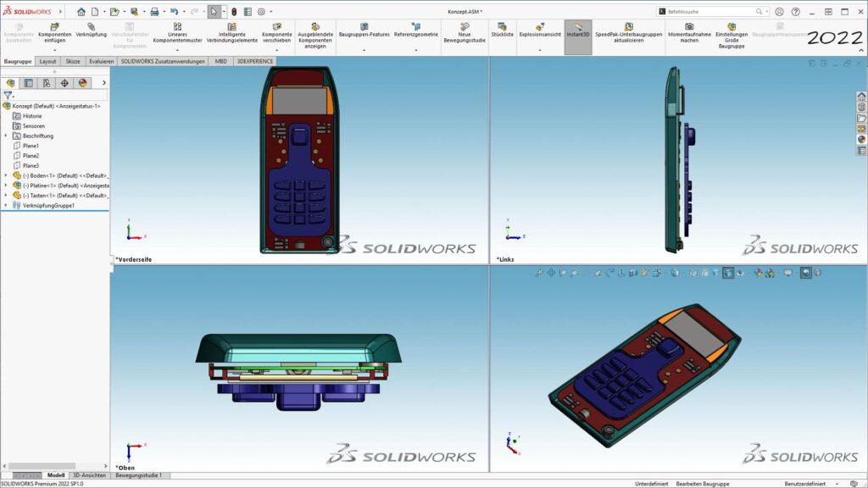Open Lineares Komponentenmuster tool
This screenshot has height=488, width=868.
click(177, 26)
